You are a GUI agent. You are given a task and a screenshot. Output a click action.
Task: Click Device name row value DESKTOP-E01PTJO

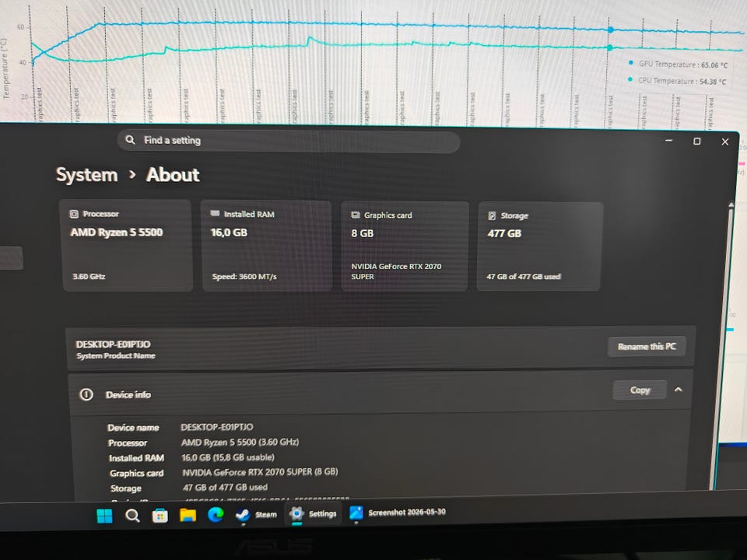217,427
